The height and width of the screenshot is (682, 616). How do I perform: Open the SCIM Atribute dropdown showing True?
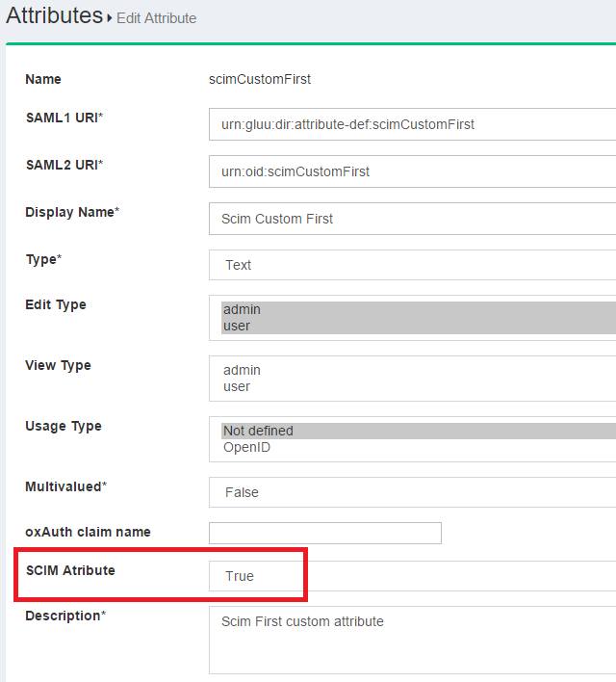tap(412, 576)
